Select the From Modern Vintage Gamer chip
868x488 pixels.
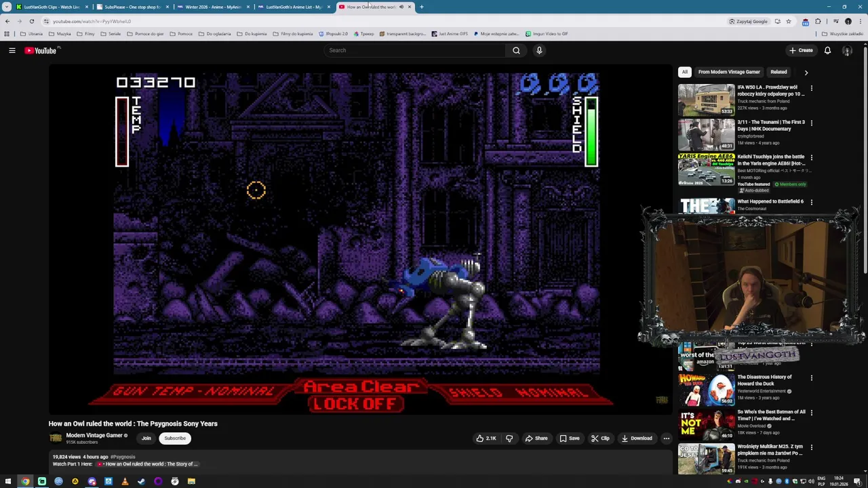pos(729,72)
